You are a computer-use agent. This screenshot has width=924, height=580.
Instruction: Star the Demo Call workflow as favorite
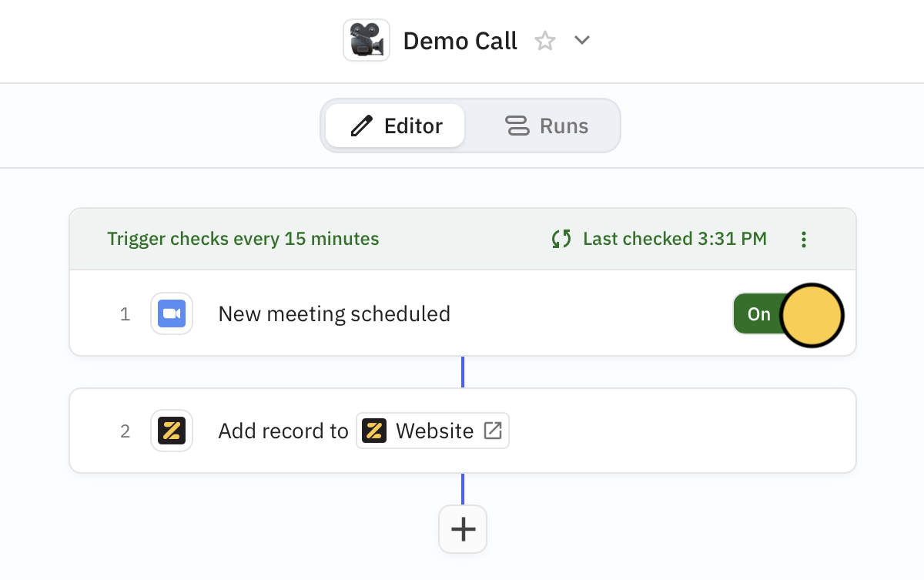545,41
